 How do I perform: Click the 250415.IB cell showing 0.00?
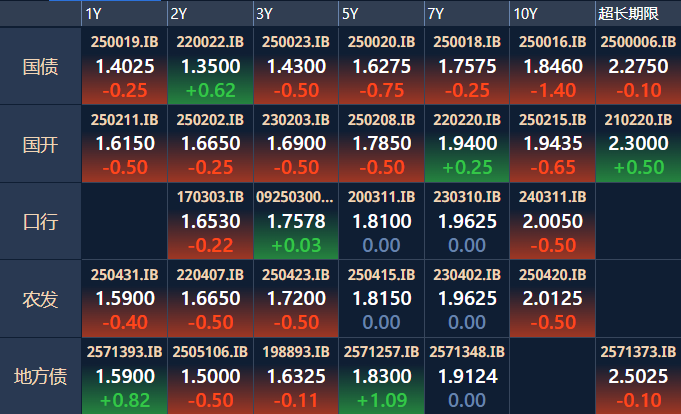(x=381, y=299)
